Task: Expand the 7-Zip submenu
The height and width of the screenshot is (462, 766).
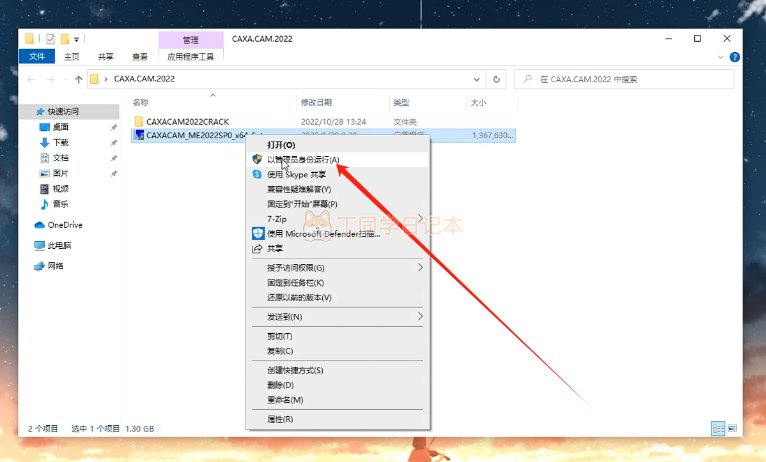Action: tap(420, 219)
